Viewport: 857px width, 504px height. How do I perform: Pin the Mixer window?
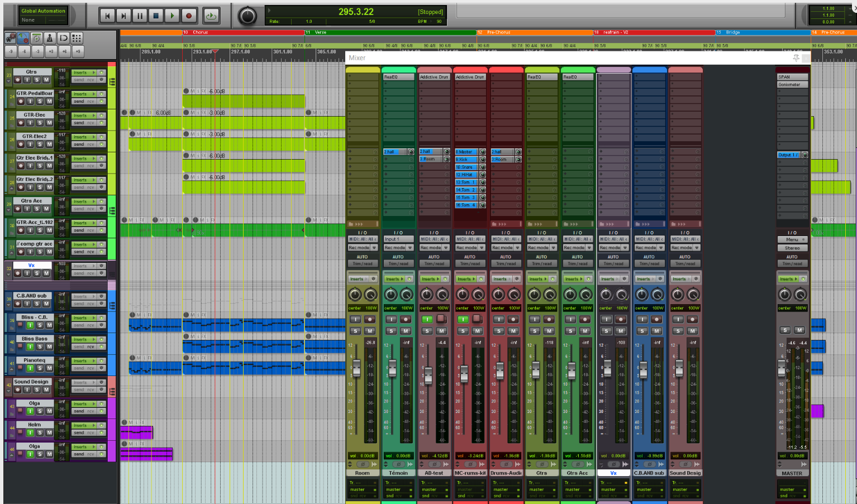(796, 57)
